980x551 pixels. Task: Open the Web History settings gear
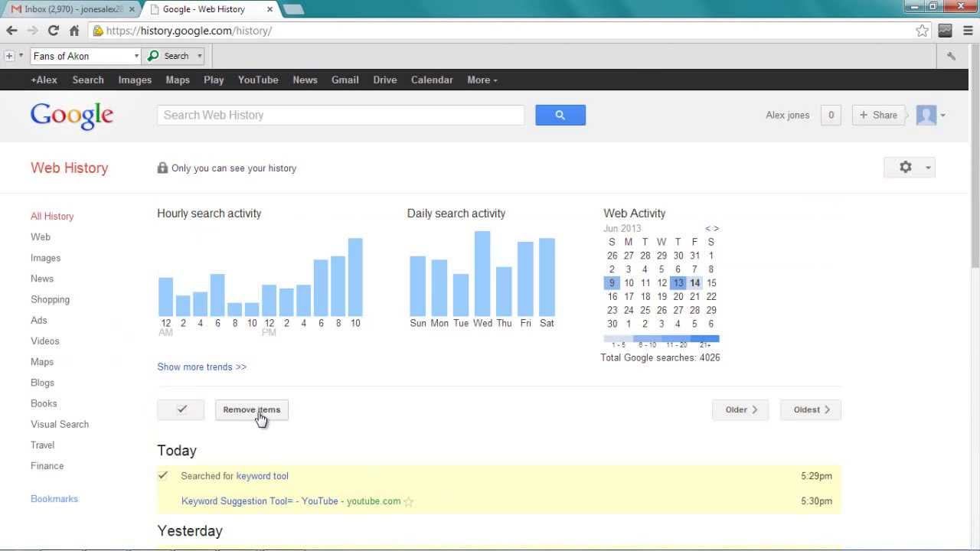click(906, 168)
